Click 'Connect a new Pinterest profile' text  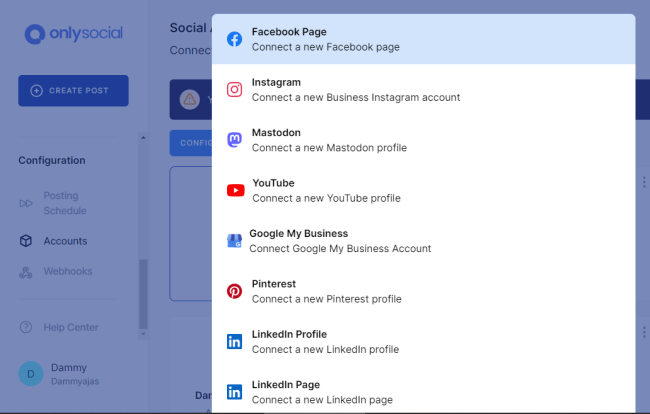coord(327,299)
